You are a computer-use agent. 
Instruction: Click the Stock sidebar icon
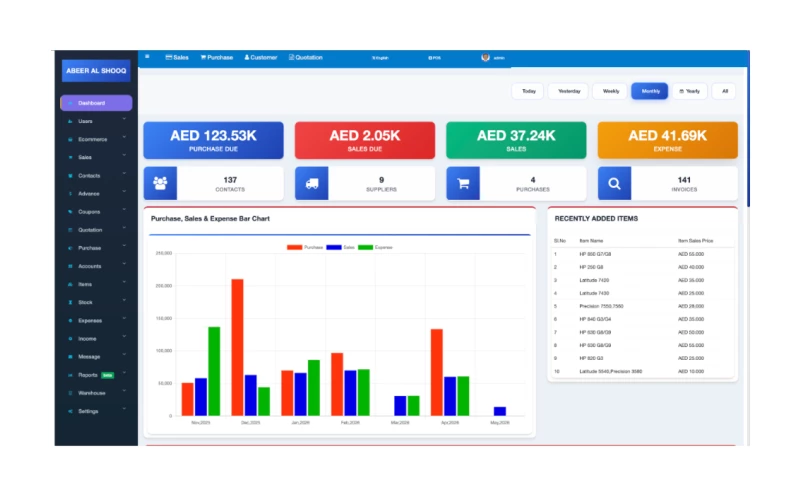pyautogui.click(x=70, y=302)
